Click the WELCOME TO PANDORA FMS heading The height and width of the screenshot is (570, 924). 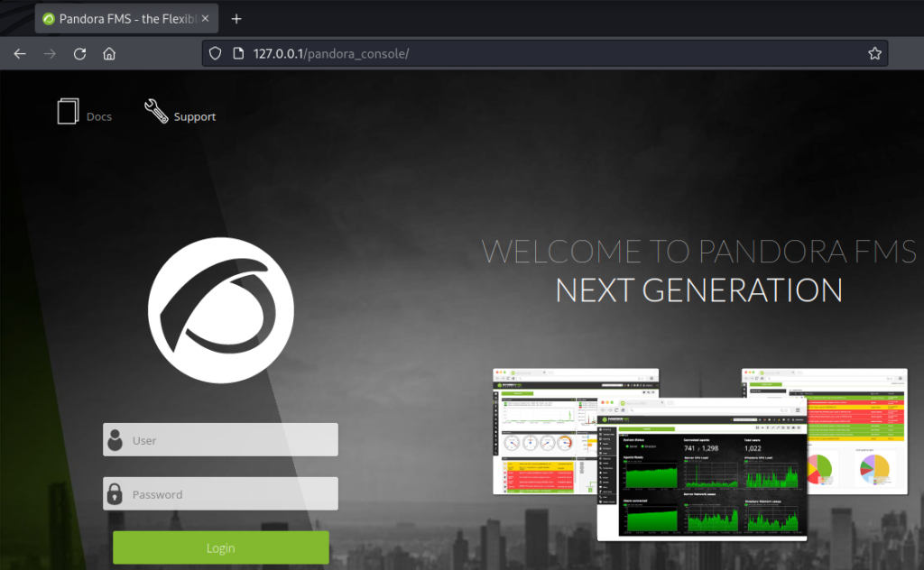(x=699, y=252)
